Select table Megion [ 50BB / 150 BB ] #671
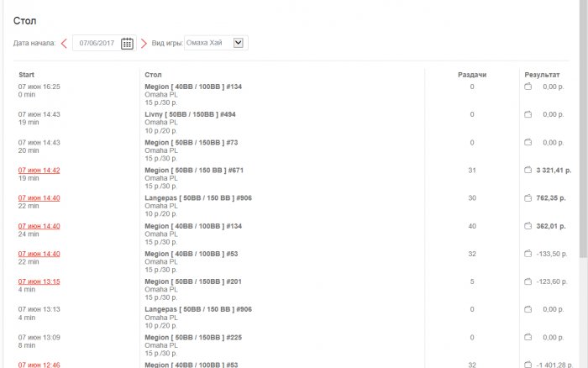 point(194,171)
